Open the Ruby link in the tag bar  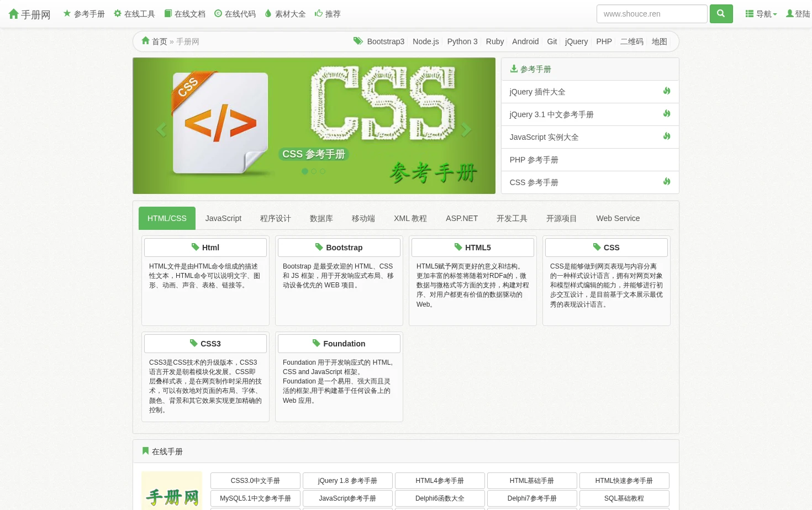point(495,41)
